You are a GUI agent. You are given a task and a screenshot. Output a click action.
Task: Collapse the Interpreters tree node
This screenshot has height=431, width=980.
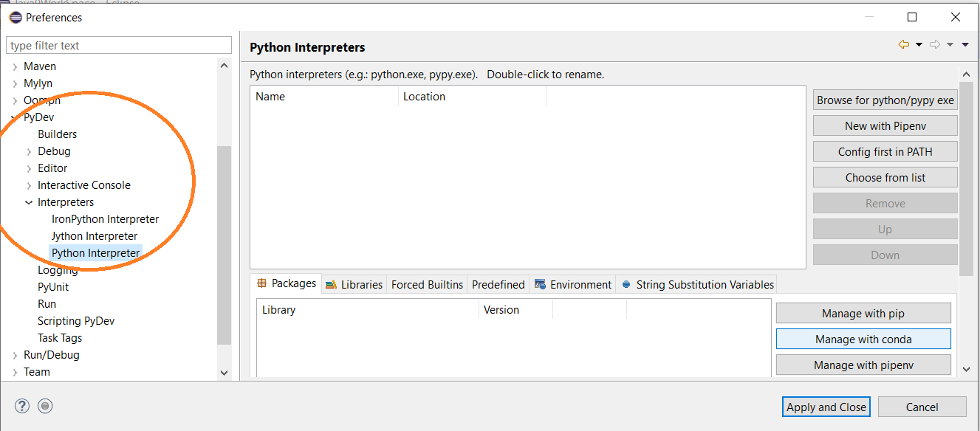click(29, 202)
